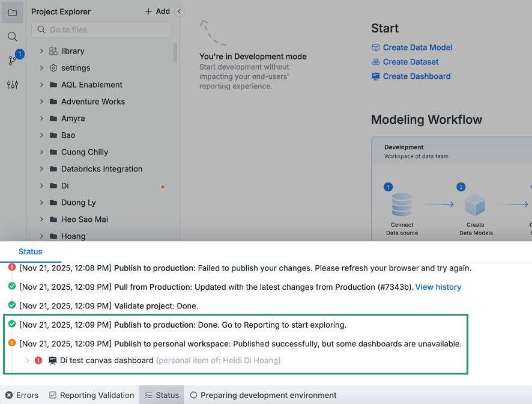Expand the Adventure Works folder
532x404 pixels.
40,102
